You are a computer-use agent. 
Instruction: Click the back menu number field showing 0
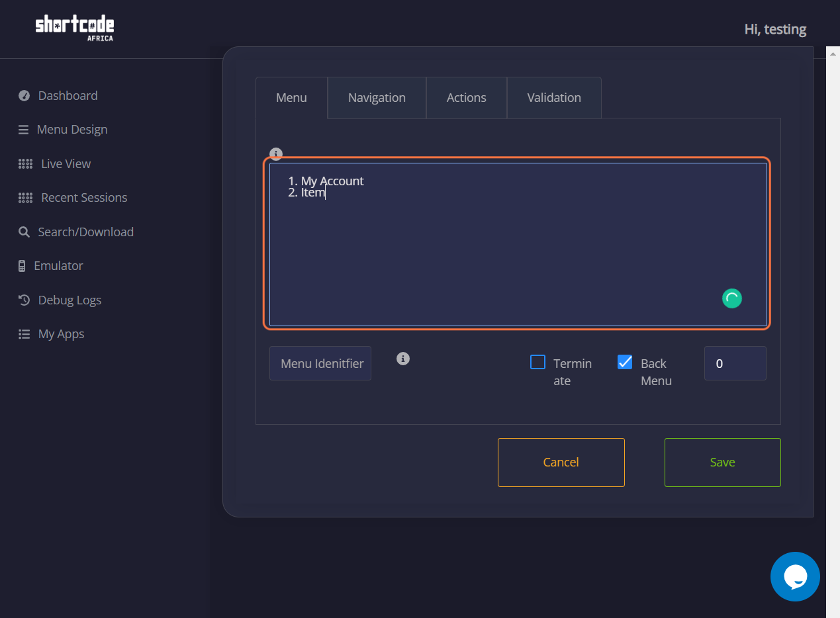point(735,363)
